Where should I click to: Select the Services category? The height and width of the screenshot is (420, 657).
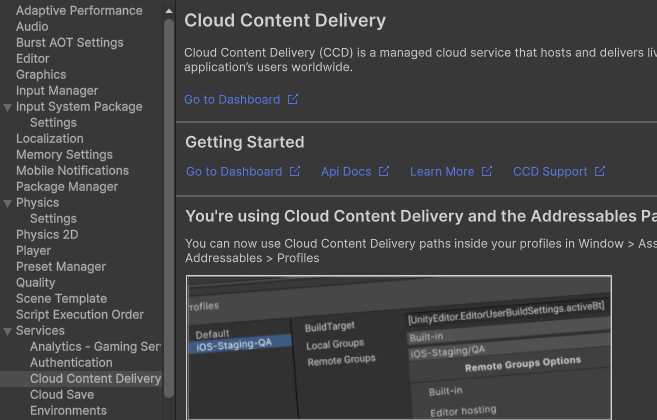(x=40, y=330)
